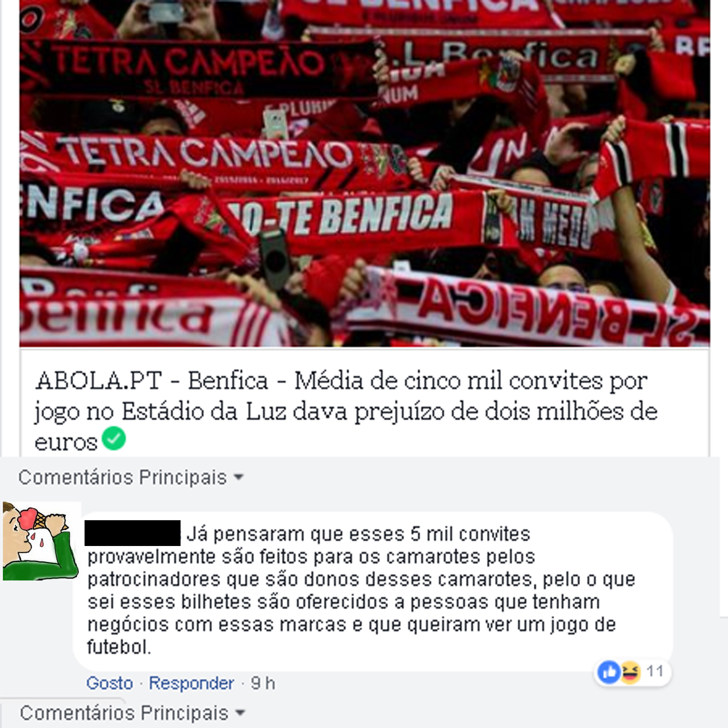Open the "9 h" comment timestamp

(263, 683)
